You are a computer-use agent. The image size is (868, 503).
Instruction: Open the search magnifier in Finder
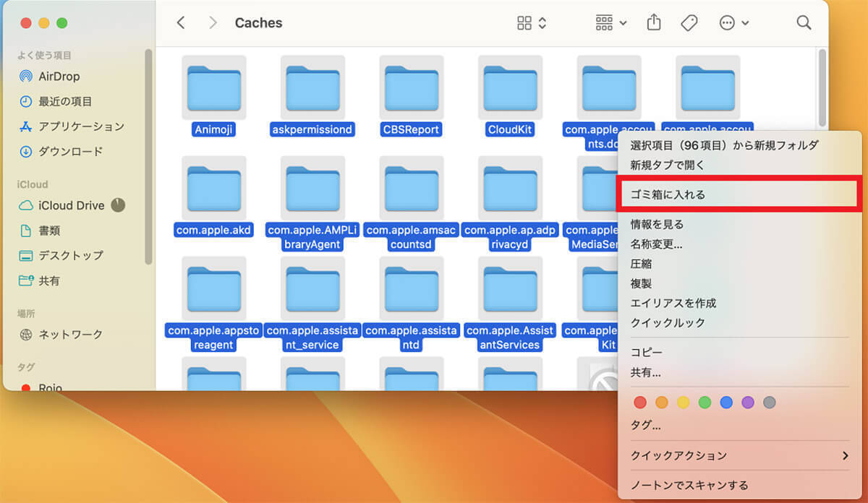(804, 23)
